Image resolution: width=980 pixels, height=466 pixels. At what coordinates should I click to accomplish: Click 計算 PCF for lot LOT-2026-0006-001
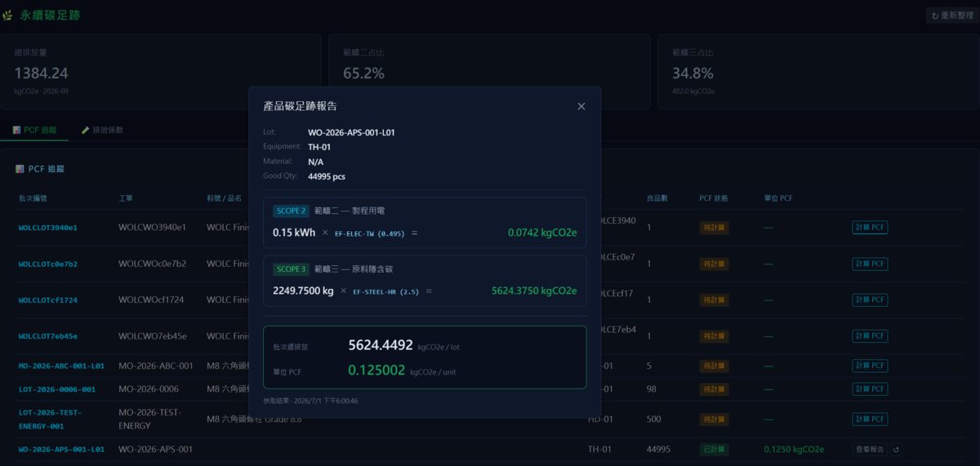coord(870,389)
